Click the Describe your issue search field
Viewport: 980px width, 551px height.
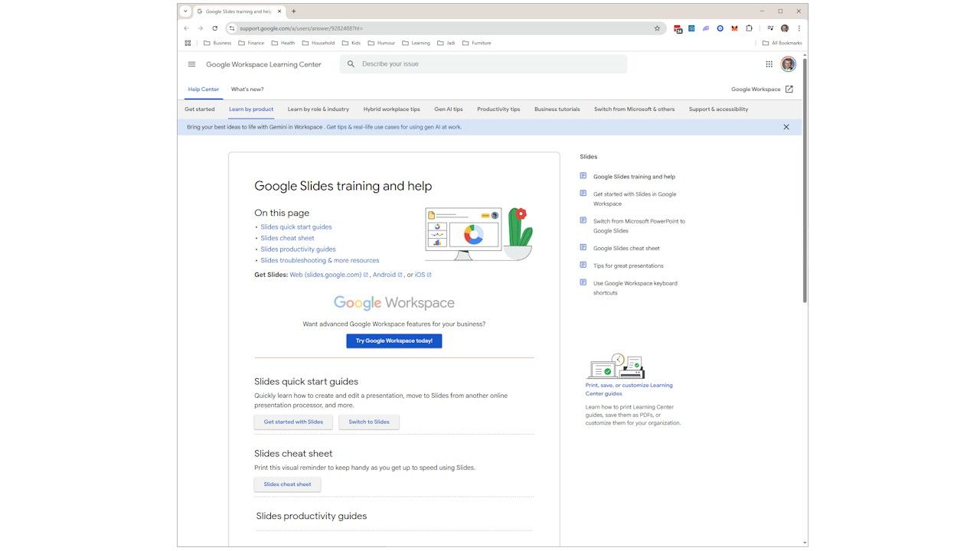pyautogui.click(x=483, y=64)
